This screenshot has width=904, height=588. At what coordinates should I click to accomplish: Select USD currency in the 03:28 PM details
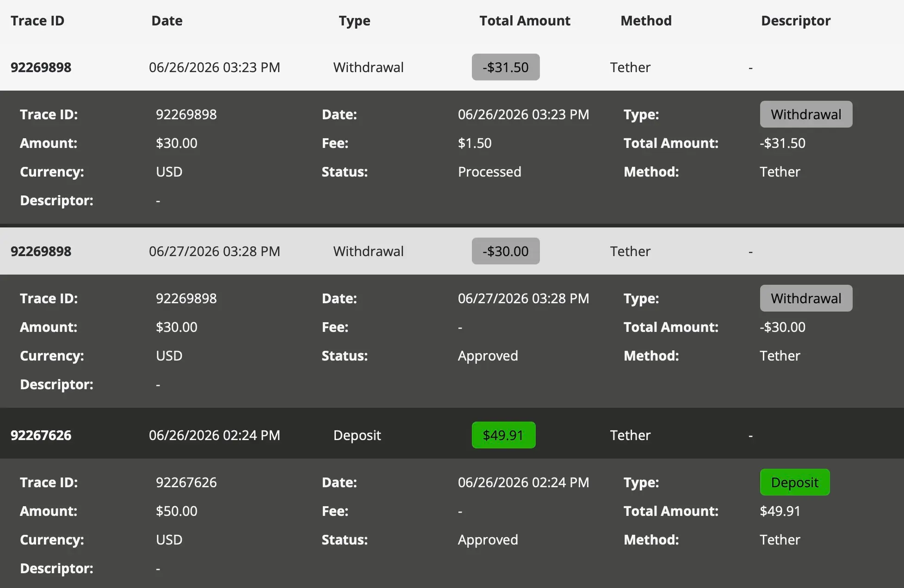point(169,356)
